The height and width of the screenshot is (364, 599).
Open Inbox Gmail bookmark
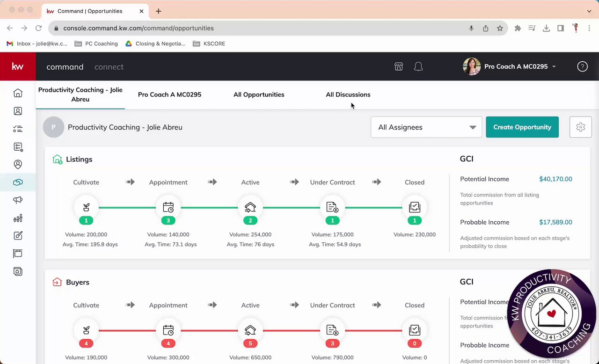pos(37,44)
